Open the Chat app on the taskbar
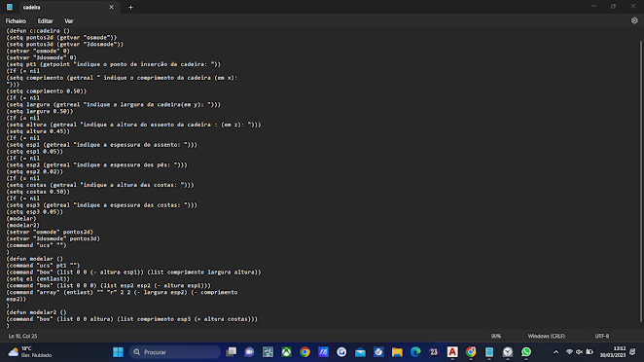Viewport: 644px width, 362px height. point(249,352)
